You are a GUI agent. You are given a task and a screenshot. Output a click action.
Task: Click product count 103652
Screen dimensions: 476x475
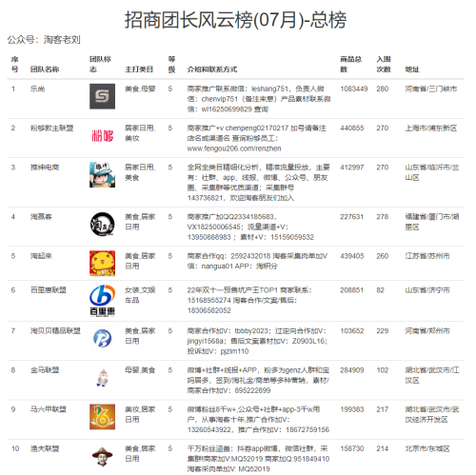click(x=352, y=330)
